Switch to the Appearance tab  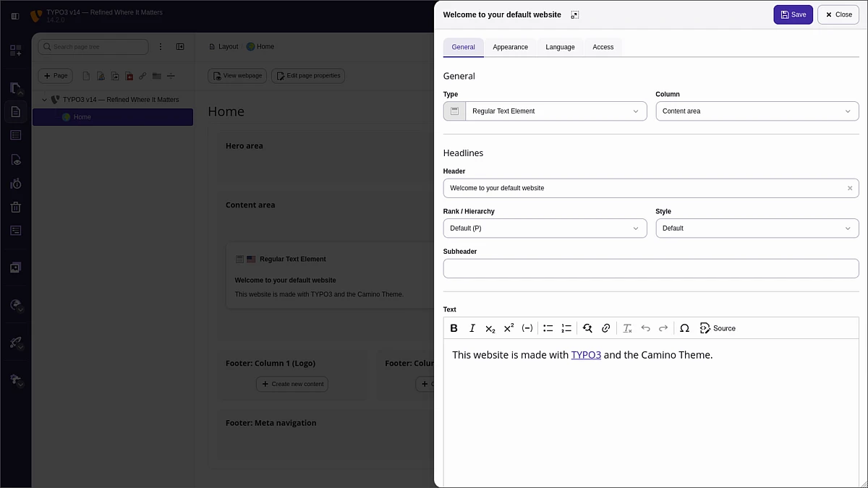click(510, 47)
